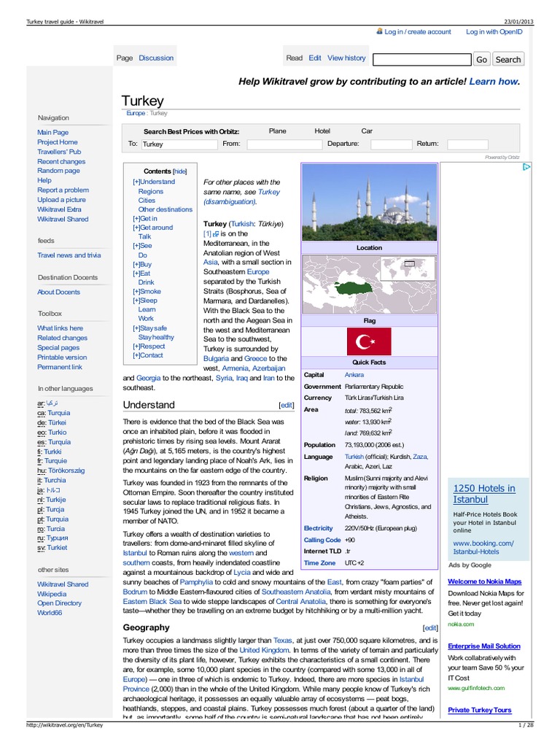Open the View history tab
This screenshot has height=747, width=560.
click(346, 58)
